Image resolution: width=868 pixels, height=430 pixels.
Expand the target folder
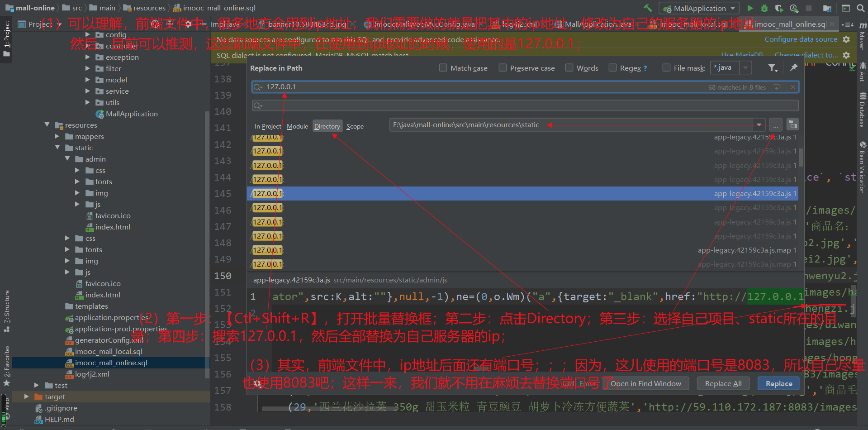click(26, 397)
